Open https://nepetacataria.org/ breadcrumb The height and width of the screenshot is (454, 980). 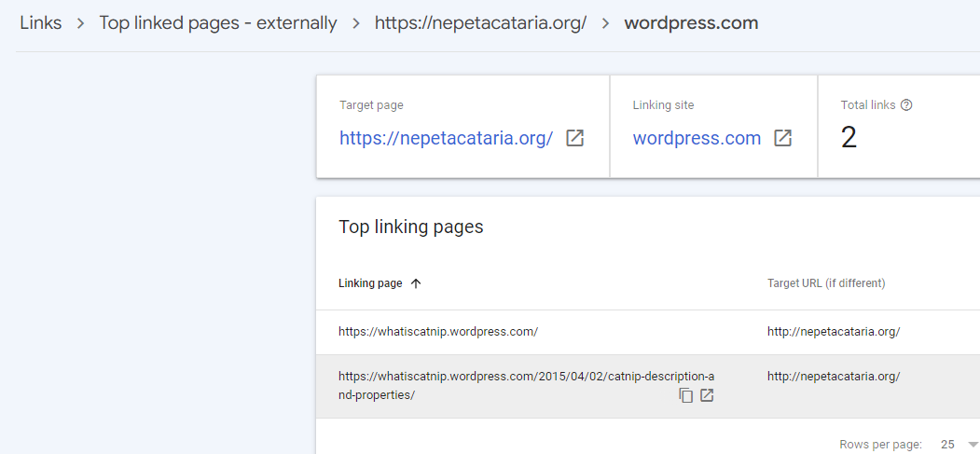pyautogui.click(x=480, y=23)
